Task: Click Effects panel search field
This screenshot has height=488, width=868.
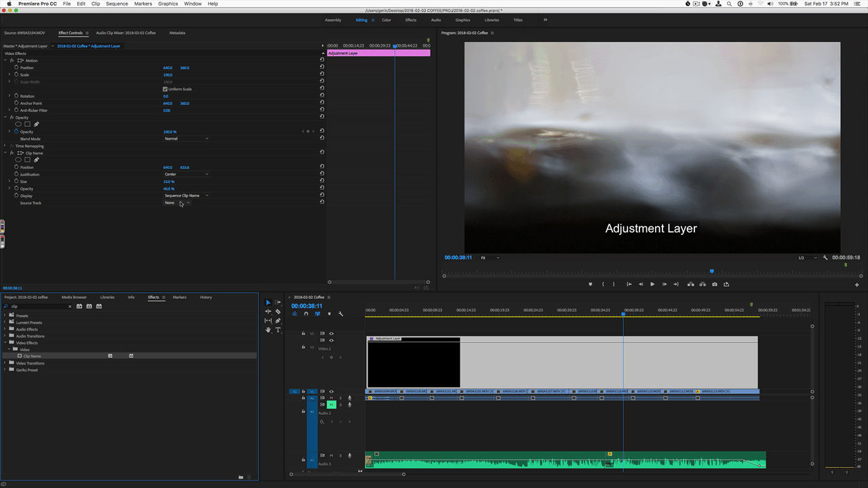Action: pos(37,306)
